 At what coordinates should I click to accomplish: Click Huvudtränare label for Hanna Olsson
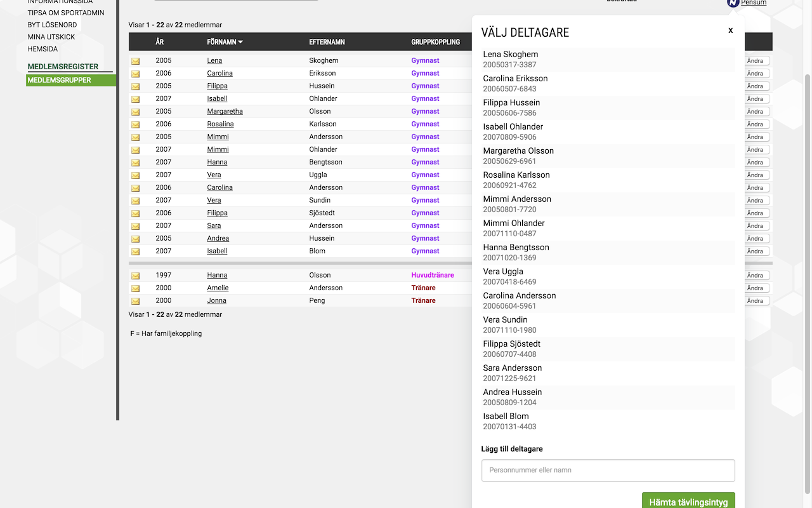click(433, 275)
